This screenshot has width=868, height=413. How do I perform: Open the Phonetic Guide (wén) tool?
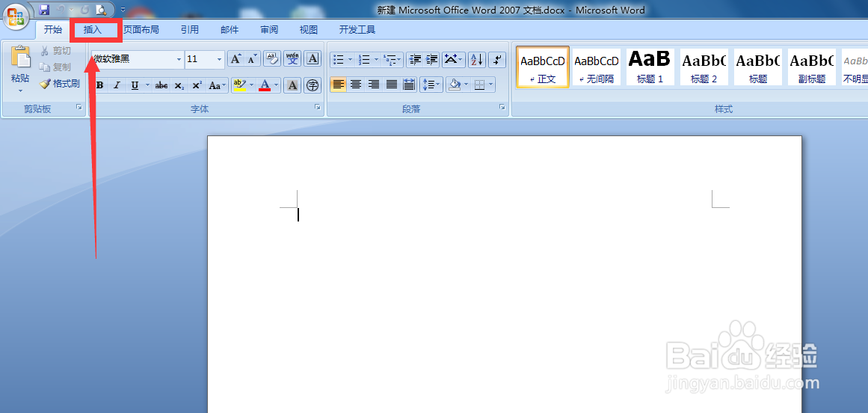292,58
